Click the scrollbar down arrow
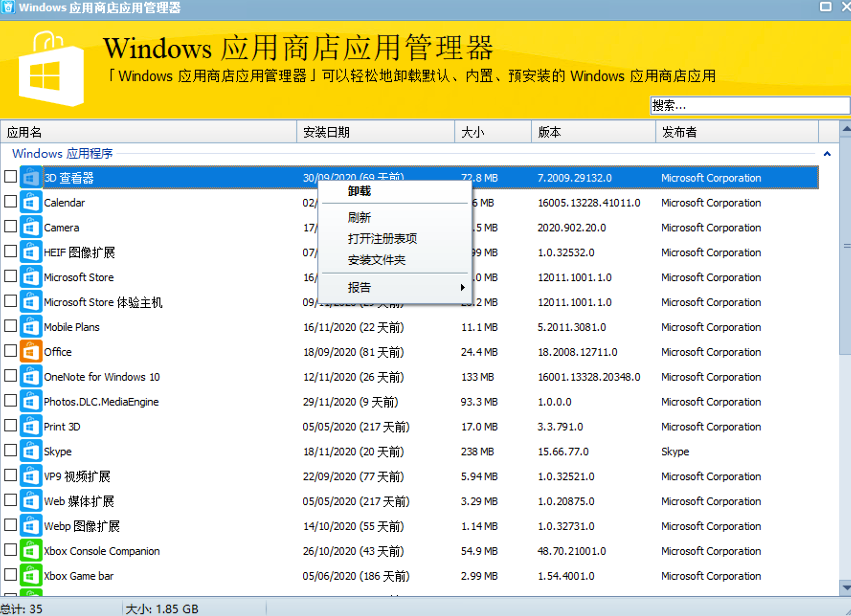The width and height of the screenshot is (851, 616). point(845,587)
